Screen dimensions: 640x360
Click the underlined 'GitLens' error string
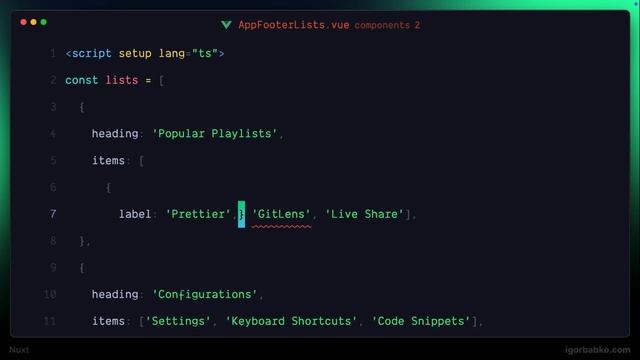281,214
